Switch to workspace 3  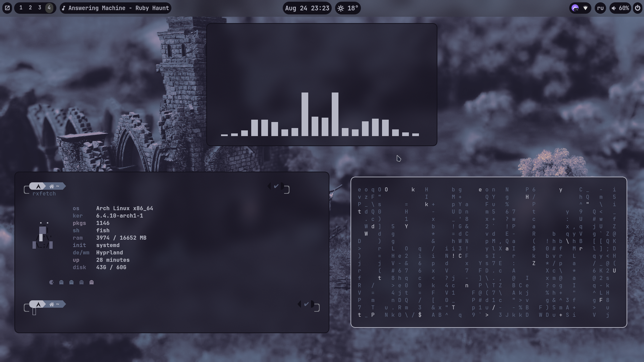pyautogui.click(x=40, y=8)
